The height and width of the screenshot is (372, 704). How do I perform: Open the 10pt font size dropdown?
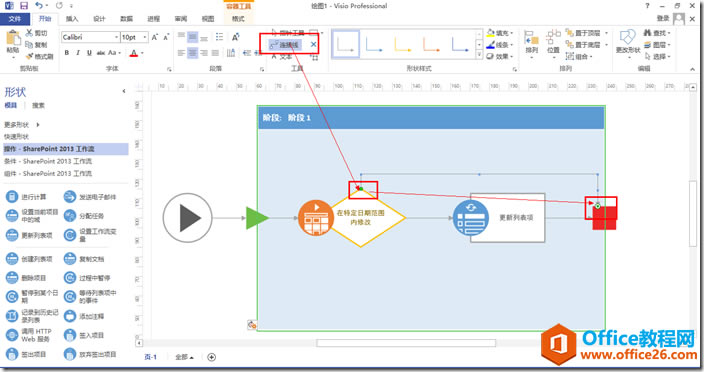[145, 37]
